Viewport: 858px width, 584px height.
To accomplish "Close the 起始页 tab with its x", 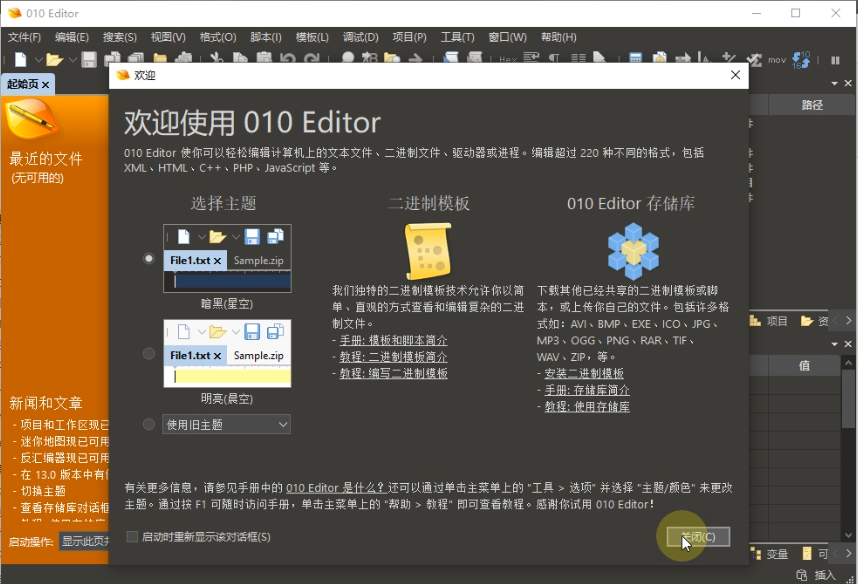I will (45, 85).
